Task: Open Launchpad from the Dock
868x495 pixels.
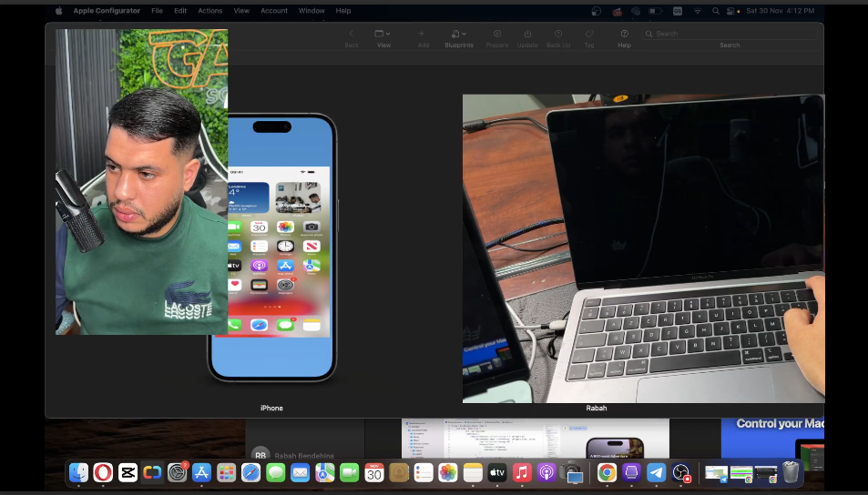Action: coord(226,472)
